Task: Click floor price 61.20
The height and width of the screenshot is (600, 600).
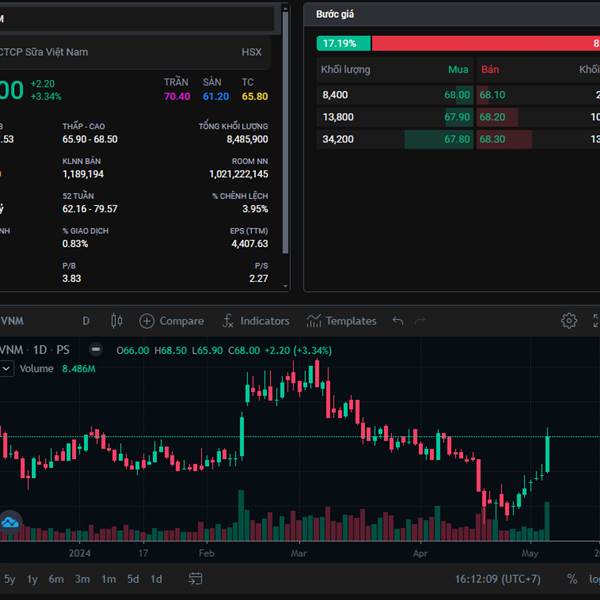Action: [x=216, y=96]
